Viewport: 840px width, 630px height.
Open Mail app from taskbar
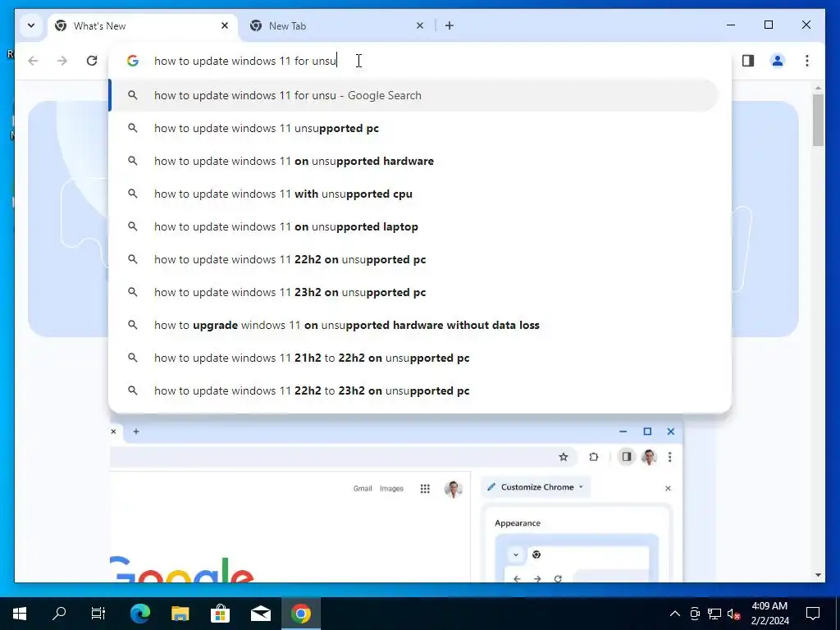coord(260,614)
